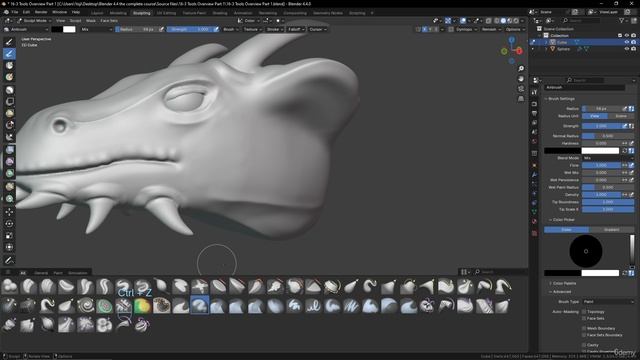Open the Face Sets menu
Viewport: 640px width, 360px height.
109,20
